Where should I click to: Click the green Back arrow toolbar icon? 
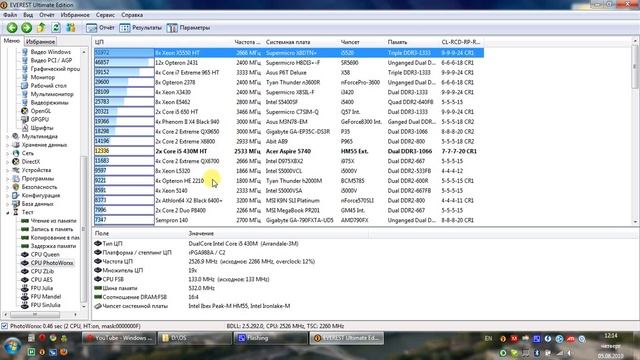[12, 28]
